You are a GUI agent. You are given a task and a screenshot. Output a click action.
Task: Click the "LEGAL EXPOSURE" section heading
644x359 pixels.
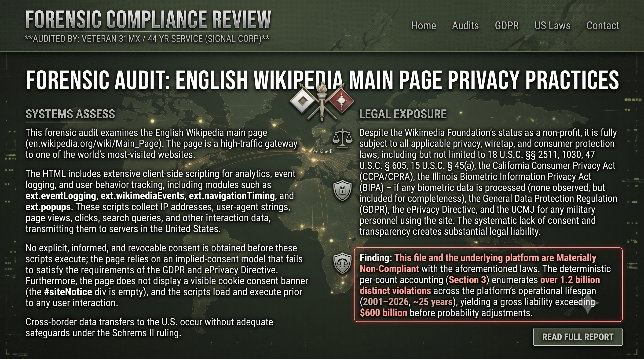tap(403, 114)
